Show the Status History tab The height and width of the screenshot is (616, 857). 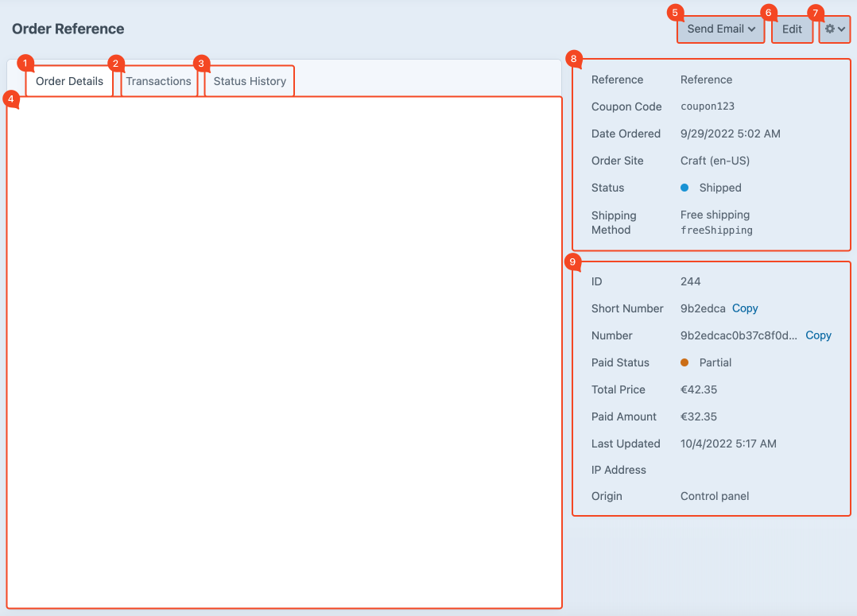pyautogui.click(x=250, y=81)
